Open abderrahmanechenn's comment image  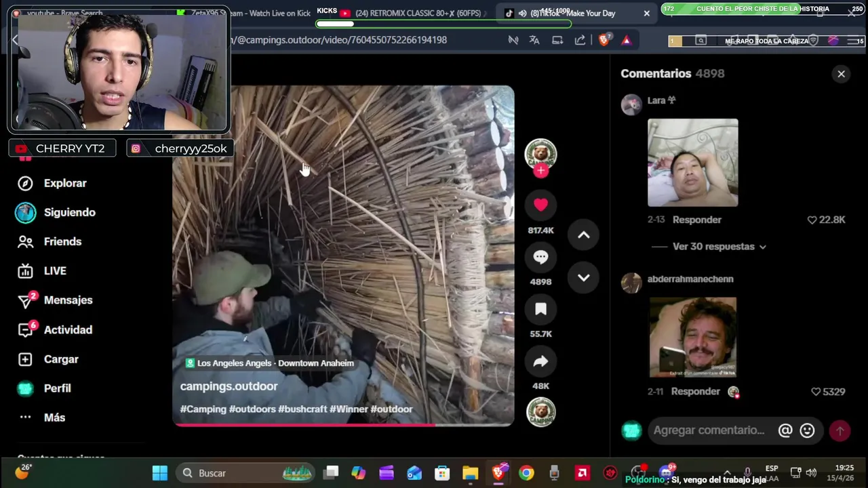(x=692, y=337)
